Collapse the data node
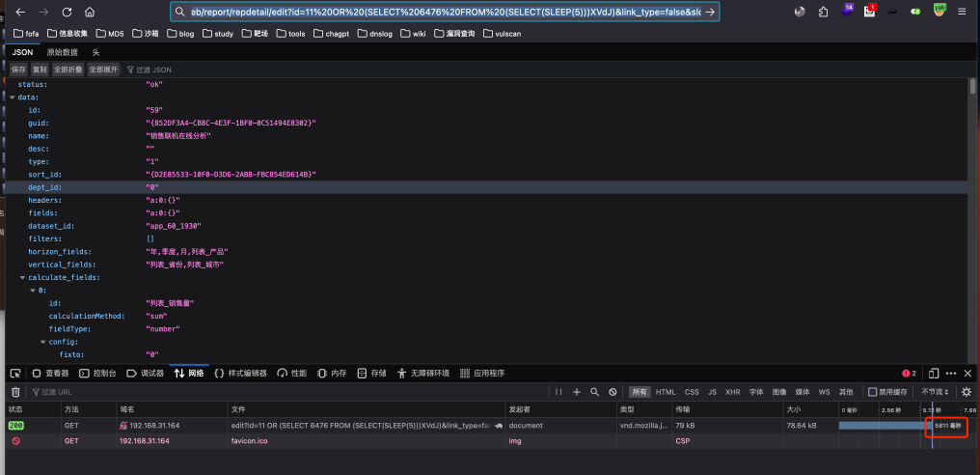The image size is (980, 475). click(x=12, y=97)
